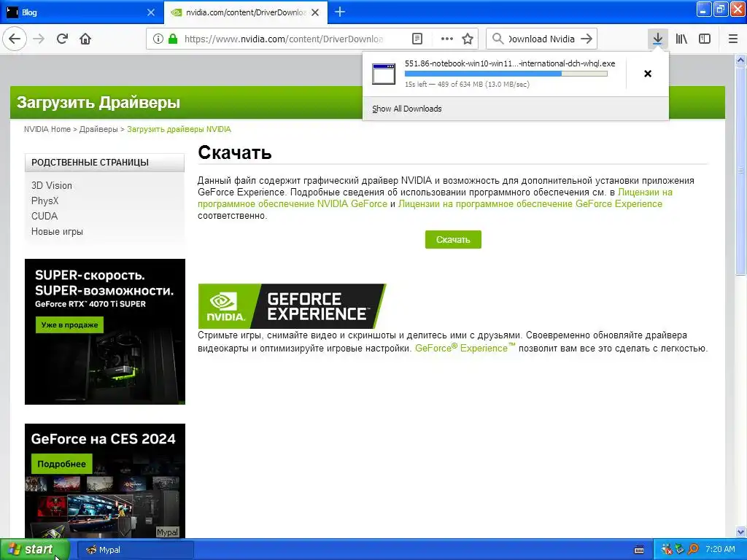Submit search with the arrow button

click(x=587, y=39)
